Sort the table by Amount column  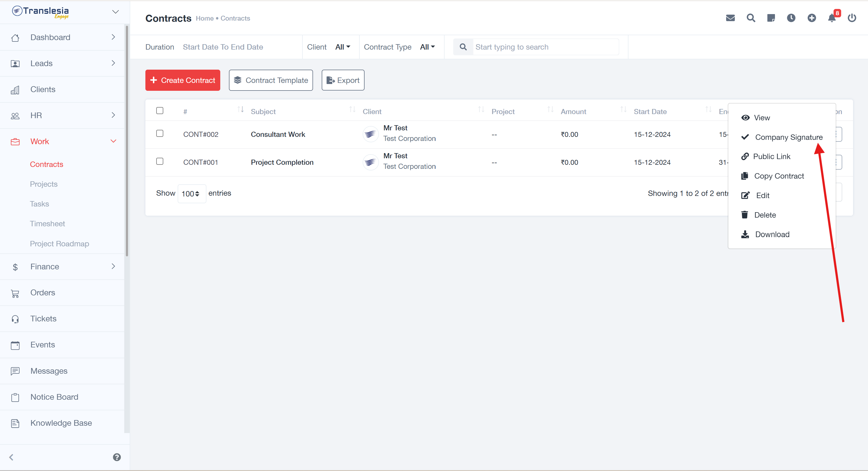click(573, 111)
